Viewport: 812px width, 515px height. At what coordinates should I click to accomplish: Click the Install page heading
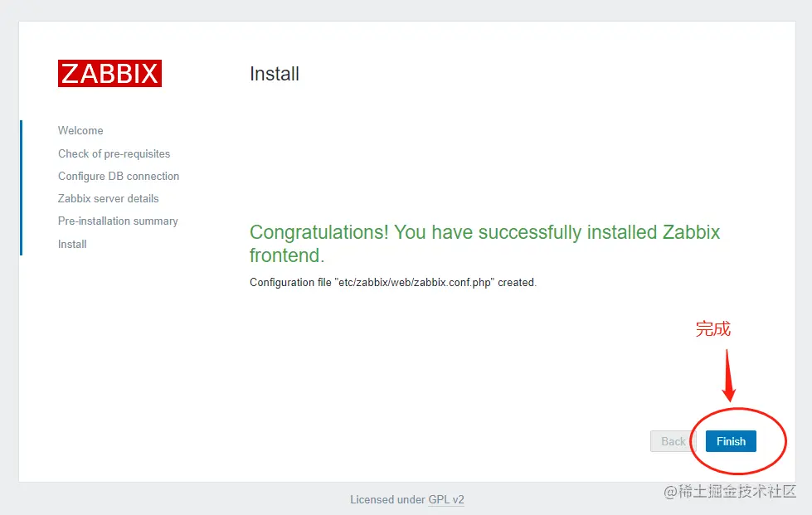275,74
